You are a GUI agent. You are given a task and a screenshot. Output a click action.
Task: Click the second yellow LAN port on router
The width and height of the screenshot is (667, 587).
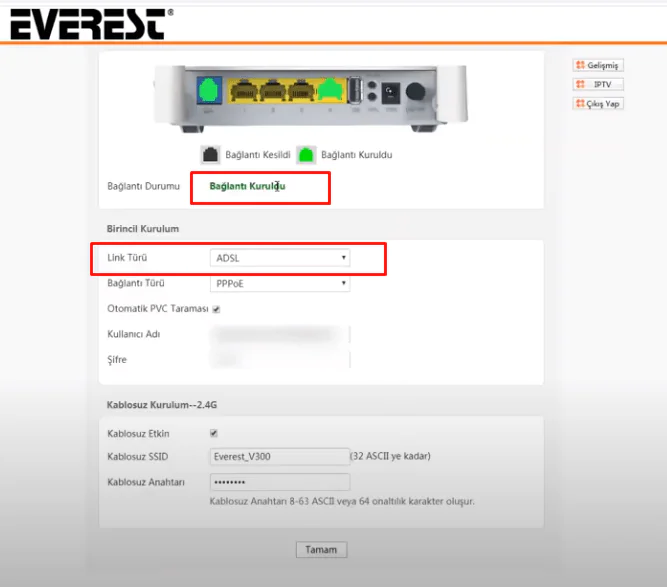pos(273,91)
